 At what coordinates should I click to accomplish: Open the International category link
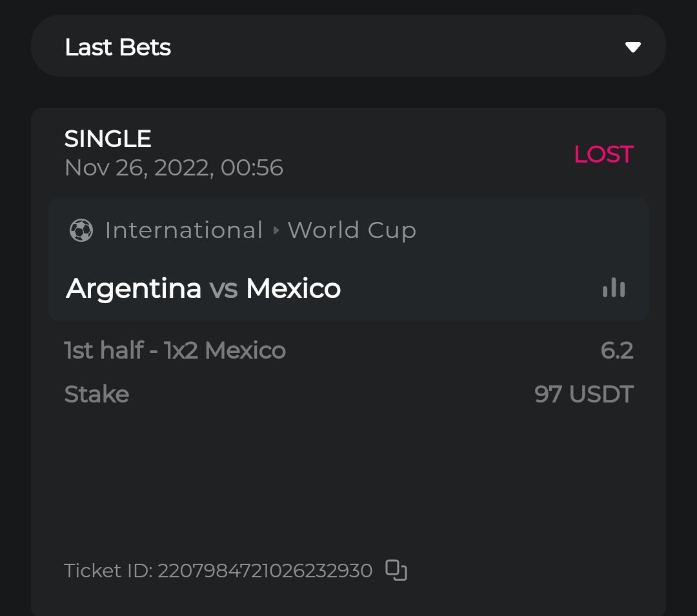(184, 230)
